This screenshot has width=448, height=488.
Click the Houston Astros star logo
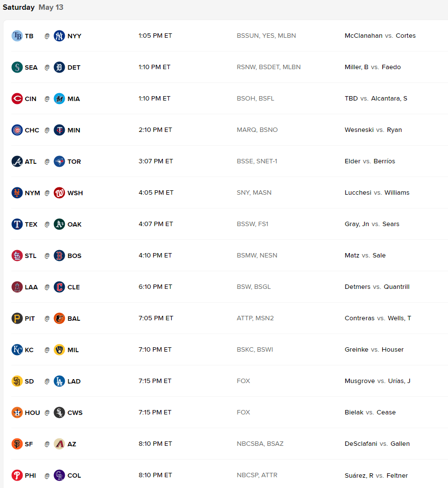coord(17,412)
